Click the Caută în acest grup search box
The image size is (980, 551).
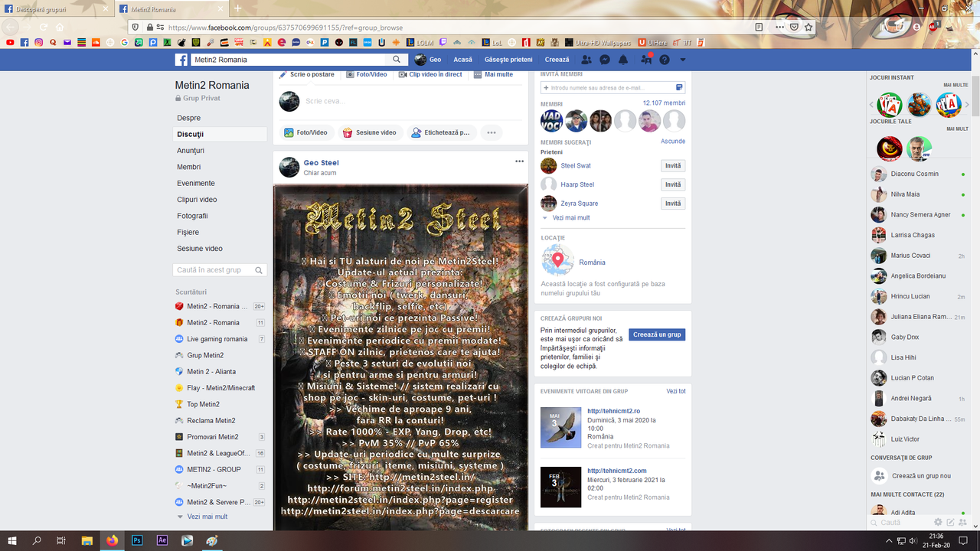tap(220, 270)
